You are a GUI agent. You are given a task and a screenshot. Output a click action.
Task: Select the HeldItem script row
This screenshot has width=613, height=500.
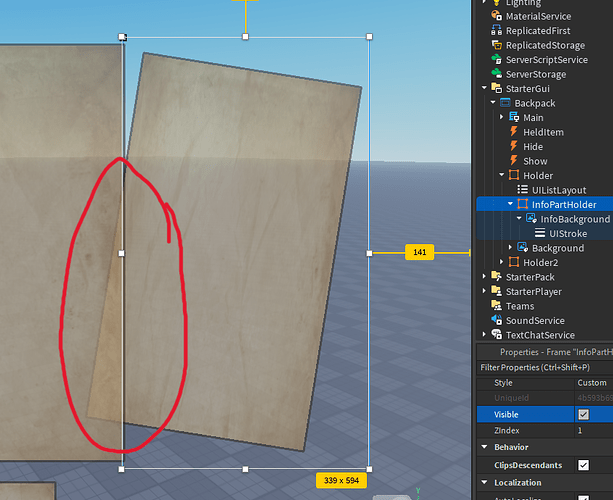pos(545,132)
